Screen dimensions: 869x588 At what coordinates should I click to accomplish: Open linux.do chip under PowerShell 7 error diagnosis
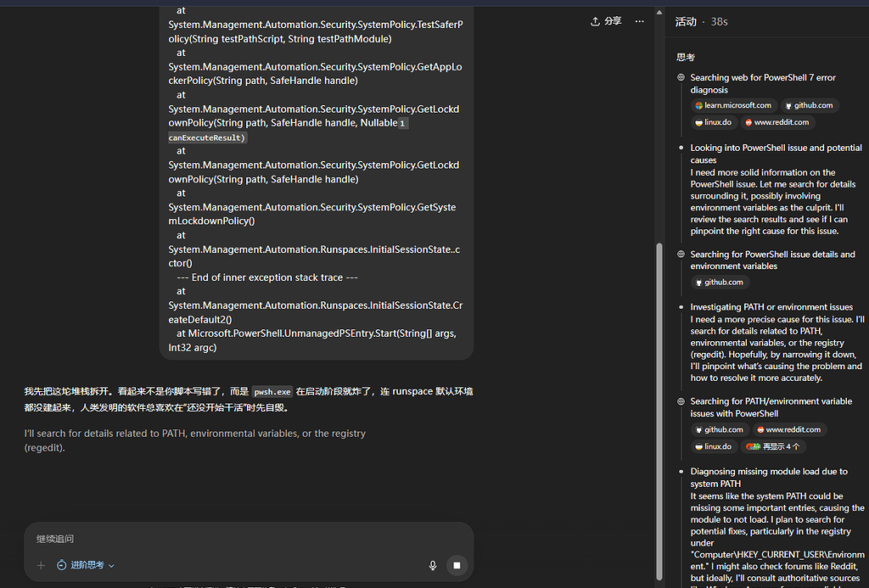[x=714, y=122]
